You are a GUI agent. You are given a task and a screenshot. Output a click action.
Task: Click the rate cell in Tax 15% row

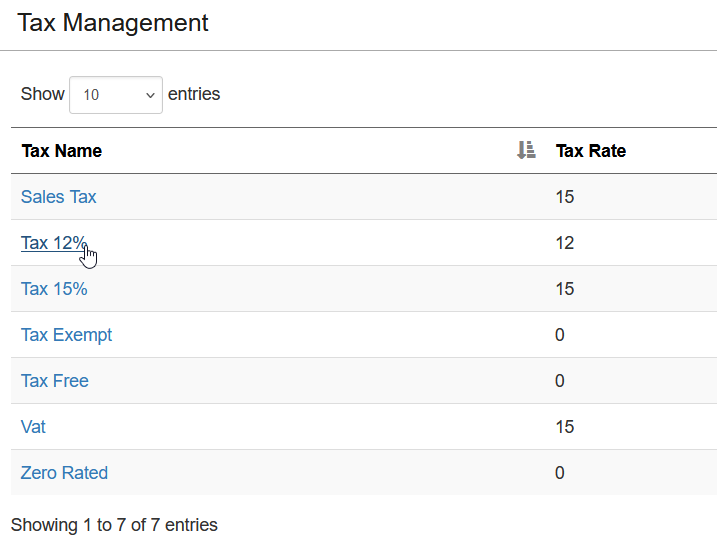565,289
